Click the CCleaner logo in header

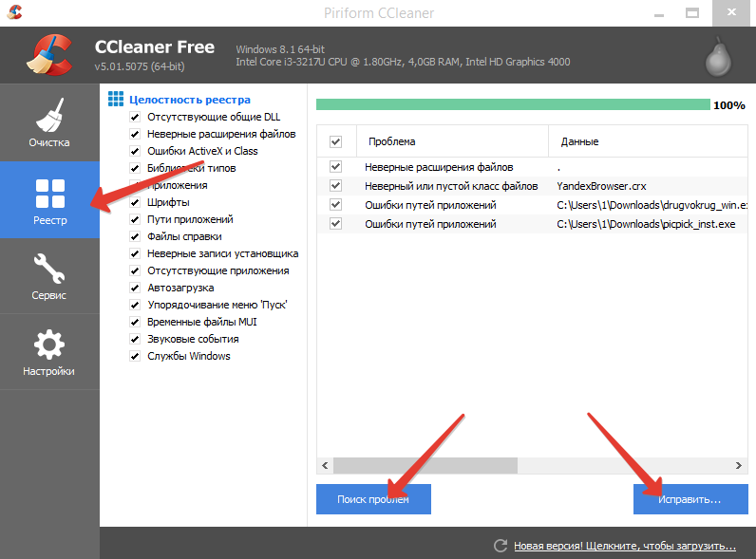pos(48,54)
